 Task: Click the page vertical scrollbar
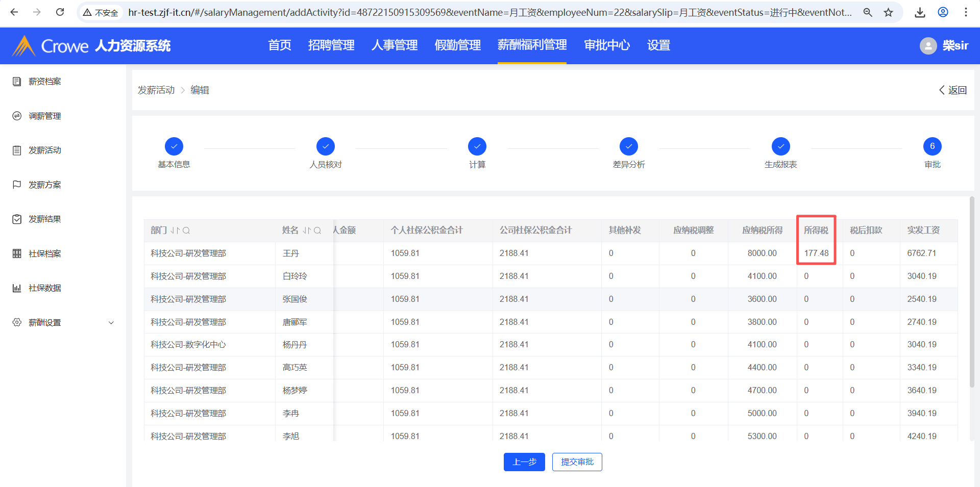coord(971,291)
